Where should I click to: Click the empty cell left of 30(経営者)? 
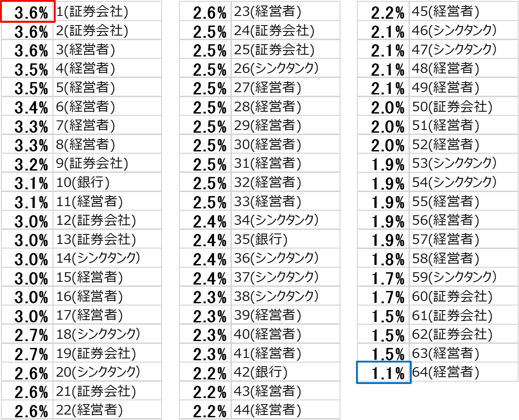tap(205, 145)
